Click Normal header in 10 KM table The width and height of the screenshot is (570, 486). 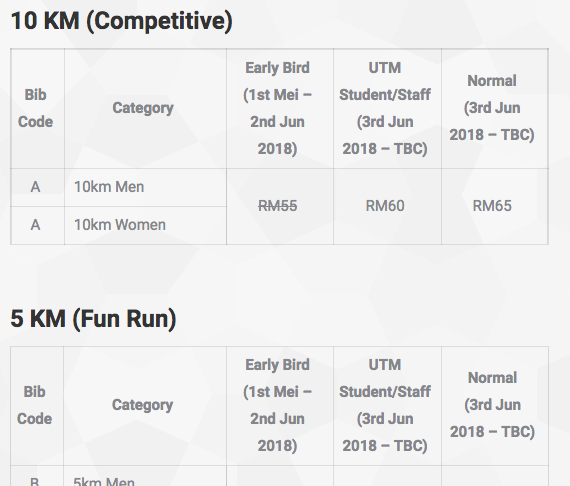492,108
